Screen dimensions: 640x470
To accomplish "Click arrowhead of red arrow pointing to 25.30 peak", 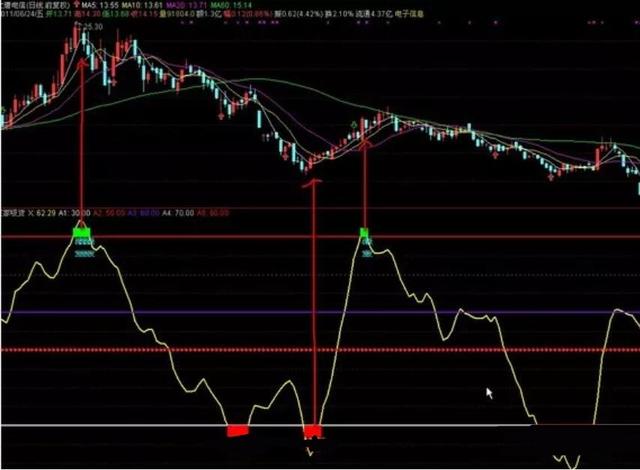I will click(82, 63).
